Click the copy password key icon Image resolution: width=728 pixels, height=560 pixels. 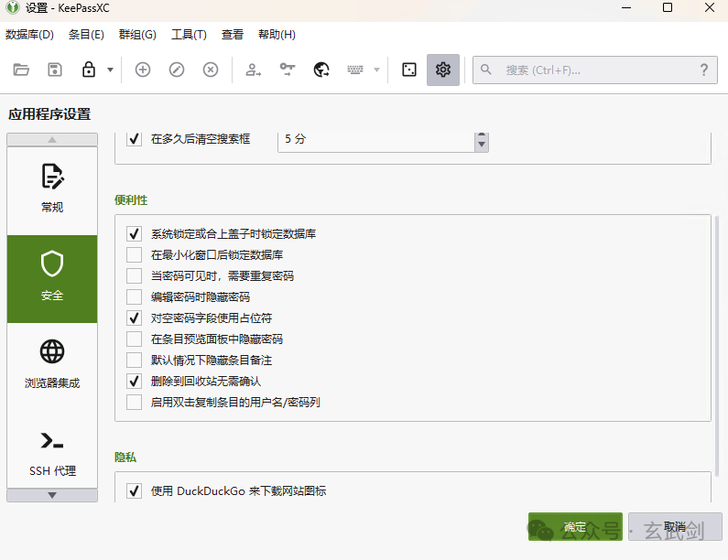coord(288,70)
